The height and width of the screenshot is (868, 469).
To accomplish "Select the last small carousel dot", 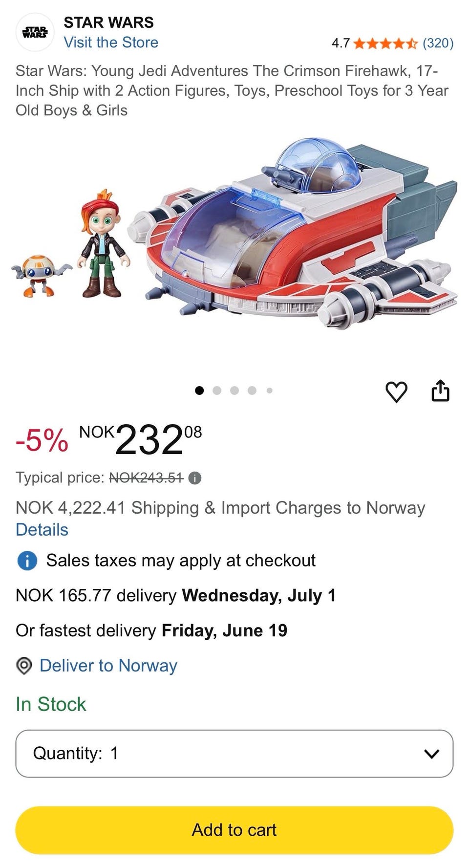I will (269, 391).
